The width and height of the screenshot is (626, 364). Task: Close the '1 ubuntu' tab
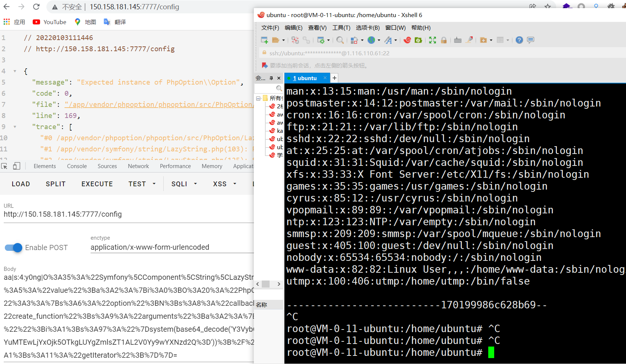point(325,78)
